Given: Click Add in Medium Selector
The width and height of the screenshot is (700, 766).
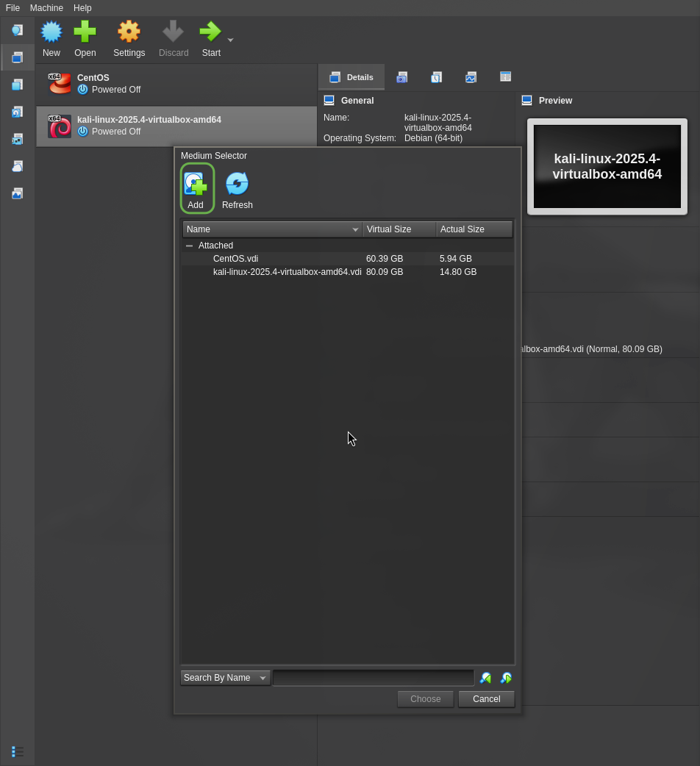Looking at the screenshot, I should click(197, 189).
